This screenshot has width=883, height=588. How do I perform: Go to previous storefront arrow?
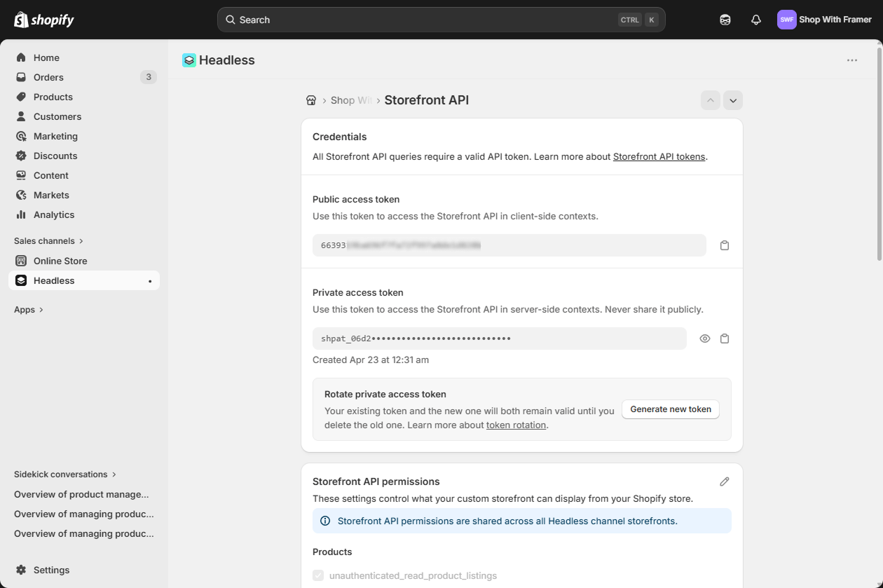coord(711,100)
